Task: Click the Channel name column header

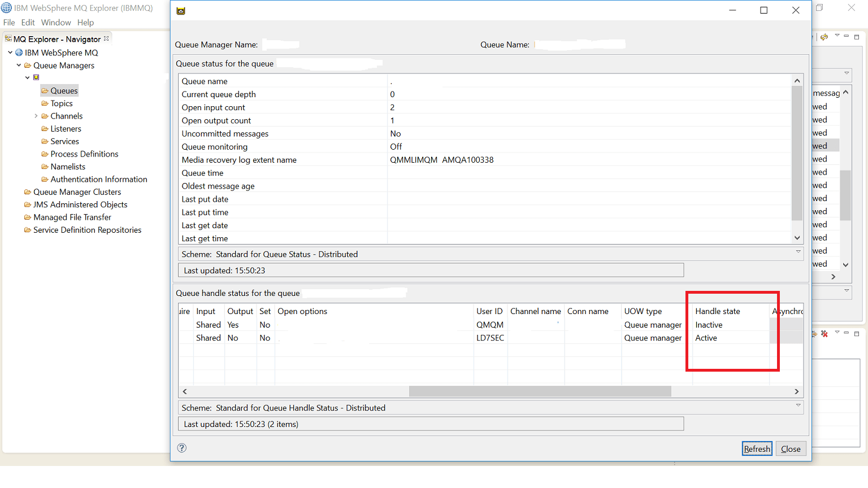Action: point(536,311)
